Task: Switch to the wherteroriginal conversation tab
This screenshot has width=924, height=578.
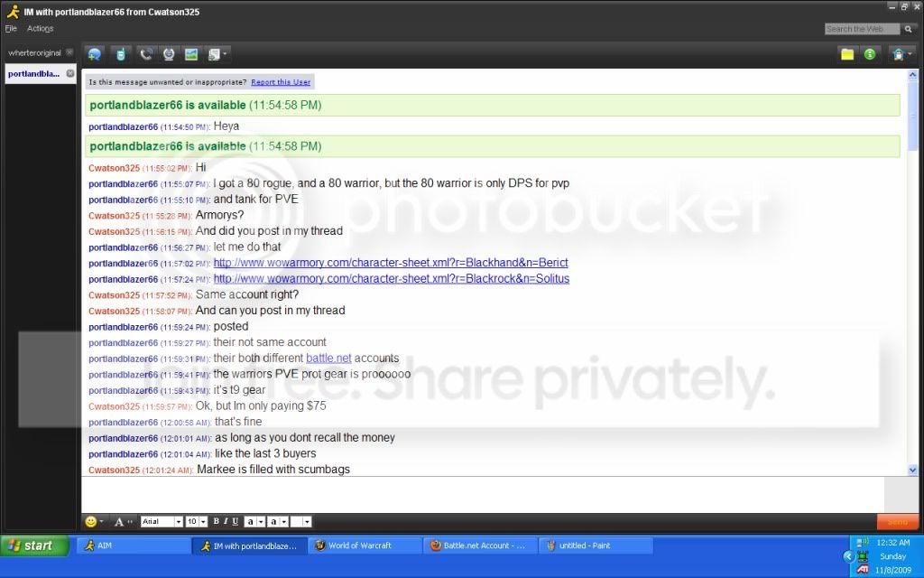Action: pyautogui.click(x=35, y=52)
